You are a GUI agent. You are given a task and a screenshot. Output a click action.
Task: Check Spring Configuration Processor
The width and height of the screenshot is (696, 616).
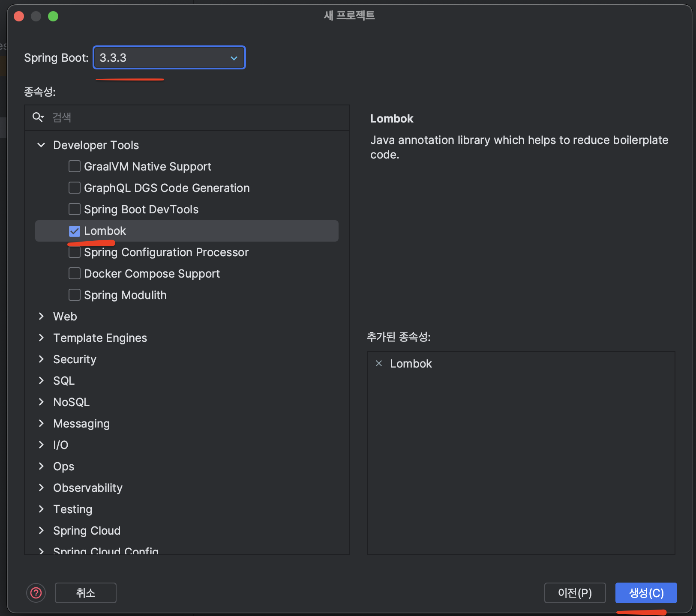click(x=75, y=252)
